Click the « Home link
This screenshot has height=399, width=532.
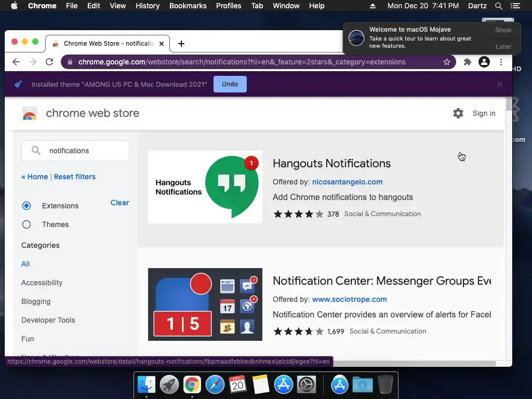[x=35, y=177]
